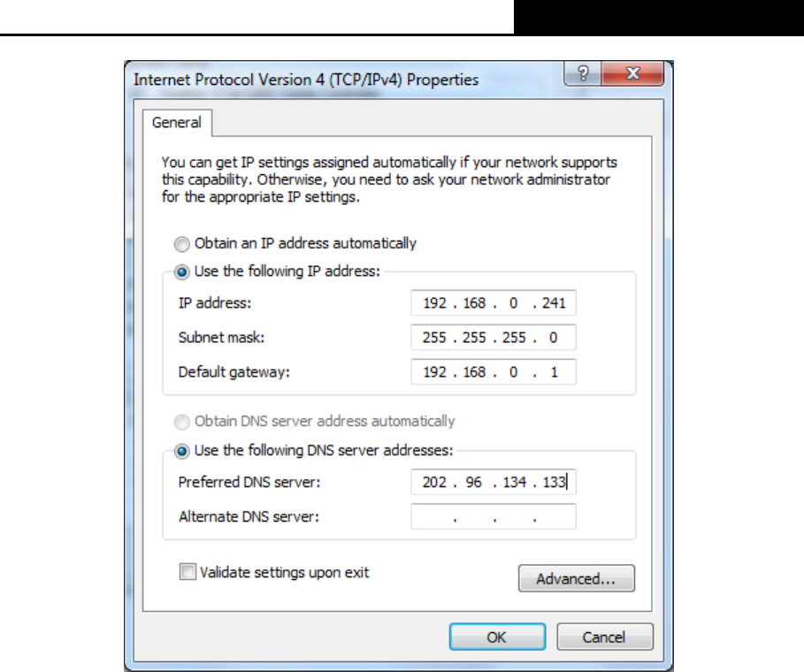This screenshot has height=672, width=804.
Task: Select Obtain an IP address automatically
Action: 181,244
